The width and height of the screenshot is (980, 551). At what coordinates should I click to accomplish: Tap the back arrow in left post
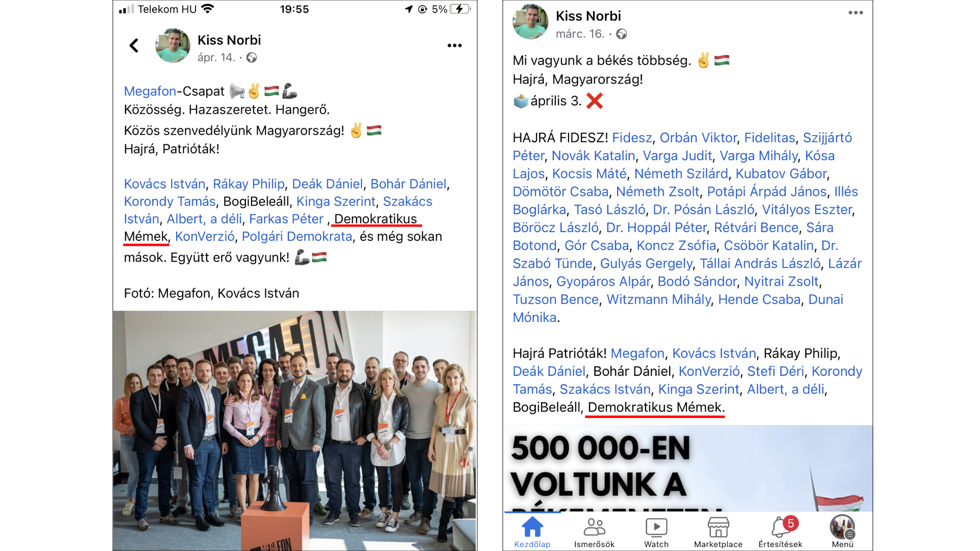134,46
